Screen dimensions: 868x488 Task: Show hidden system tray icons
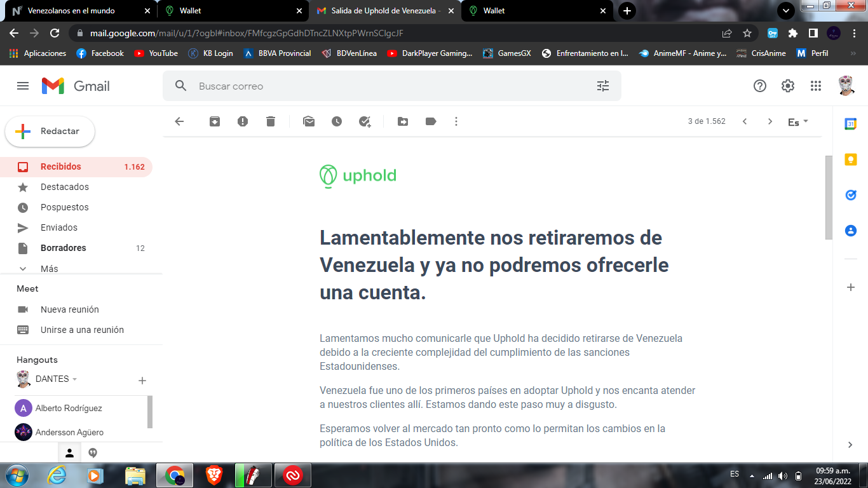point(752,475)
